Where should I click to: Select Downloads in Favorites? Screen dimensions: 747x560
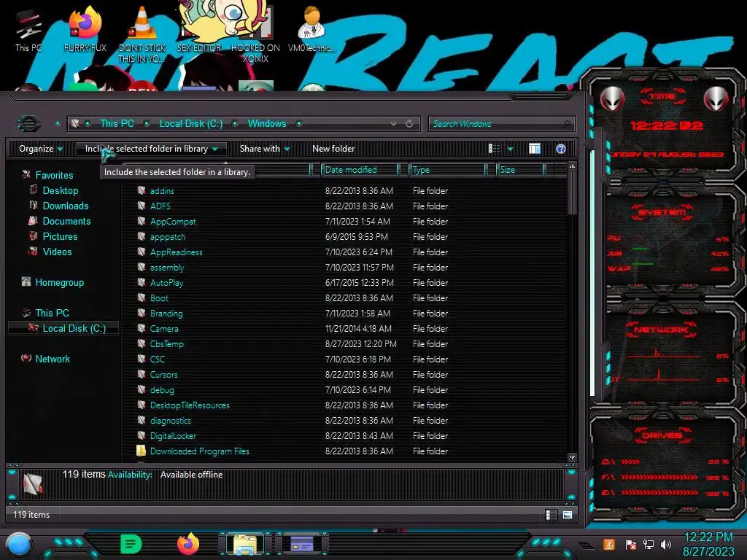[65, 206]
